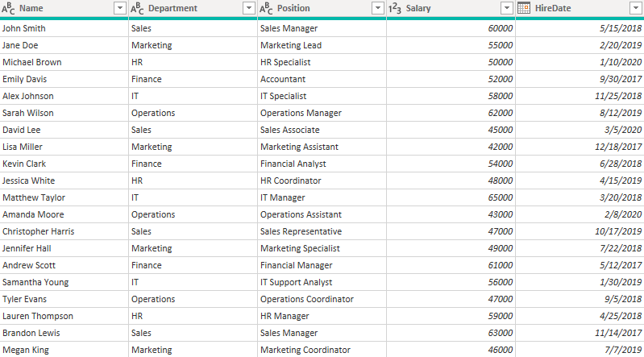The height and width of the screenshot is (357, 644).
Task: Click the 'IT Manager' position cell
Action: click(322, 197)
